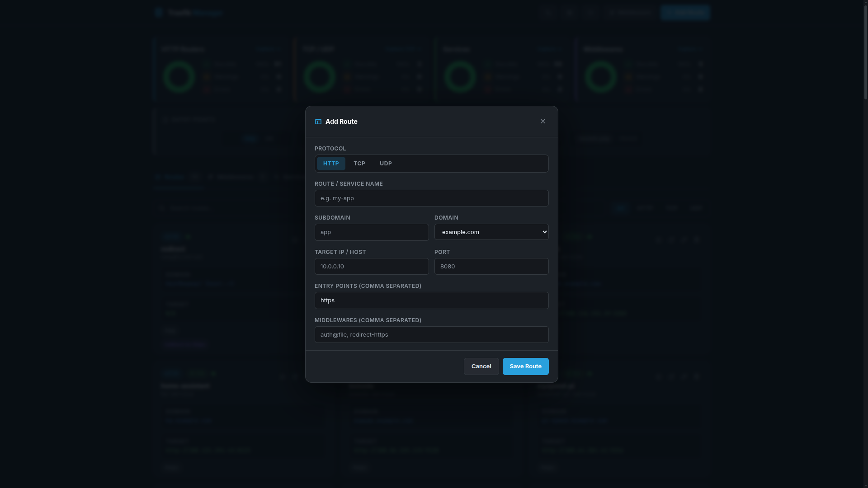Click the middle icon button in the header toolbar
This screenshot has width=868, height=488.
[x=569, y=13]
